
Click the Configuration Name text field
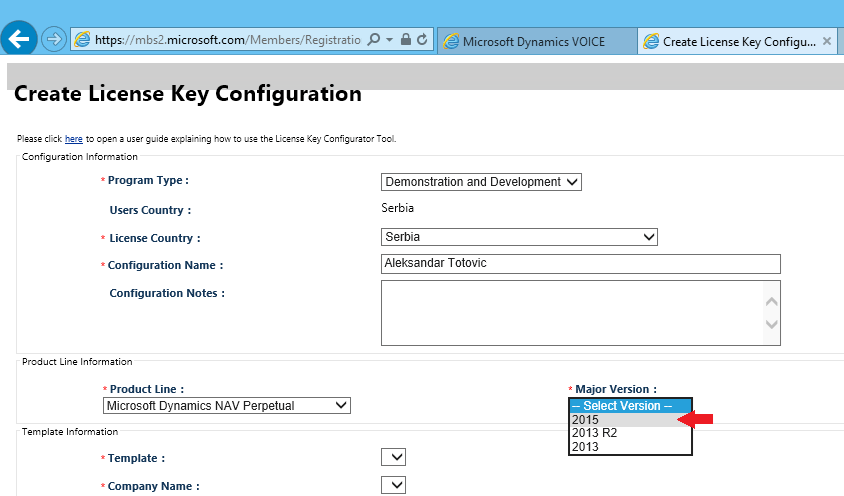click(x=580, y=264)
